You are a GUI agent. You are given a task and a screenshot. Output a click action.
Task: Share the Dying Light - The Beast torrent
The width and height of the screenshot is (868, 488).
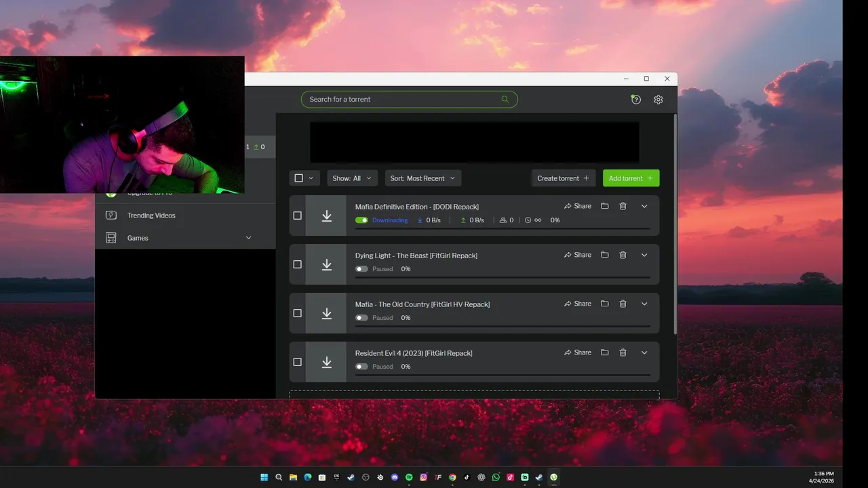578,255
